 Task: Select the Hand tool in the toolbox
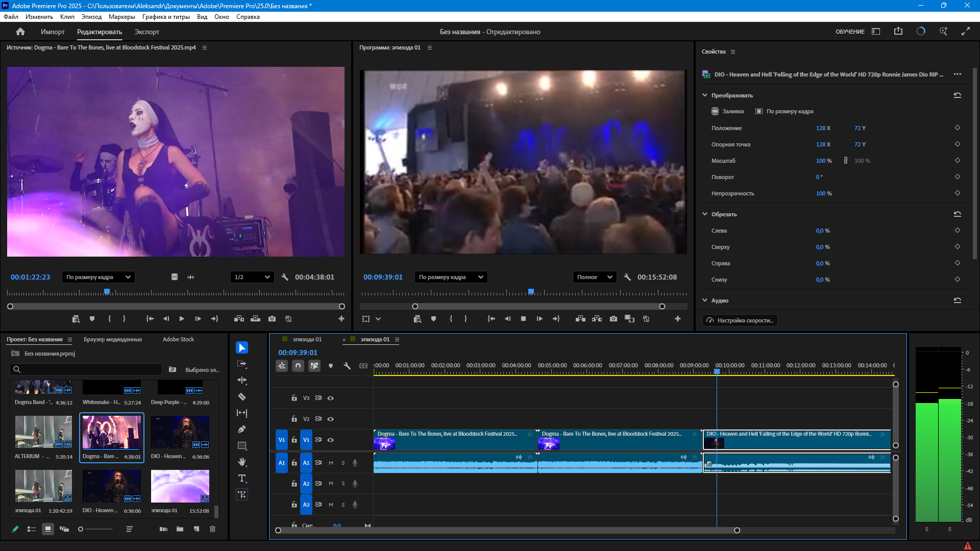(242, 462)
